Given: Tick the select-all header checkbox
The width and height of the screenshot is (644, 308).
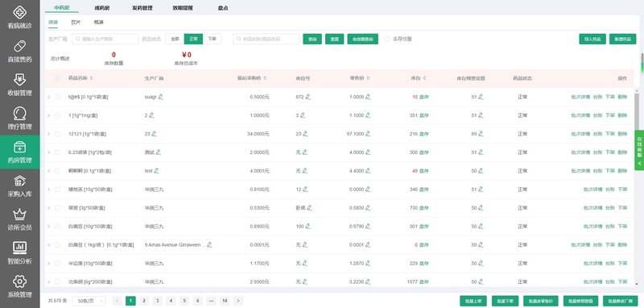Looking at the screenshot, I should click(x=57, y=78).
